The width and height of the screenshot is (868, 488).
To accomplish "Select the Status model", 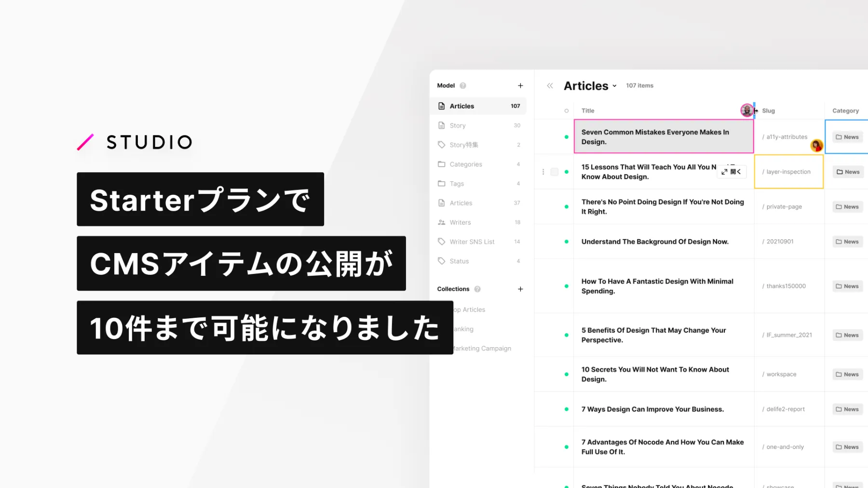I will point(478,261).
